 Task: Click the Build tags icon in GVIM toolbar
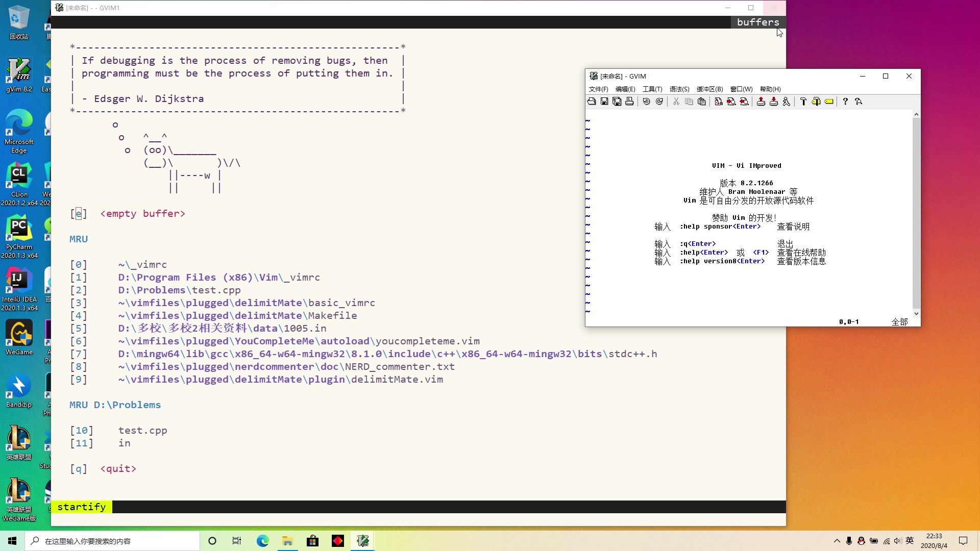[x=816, y=102]
